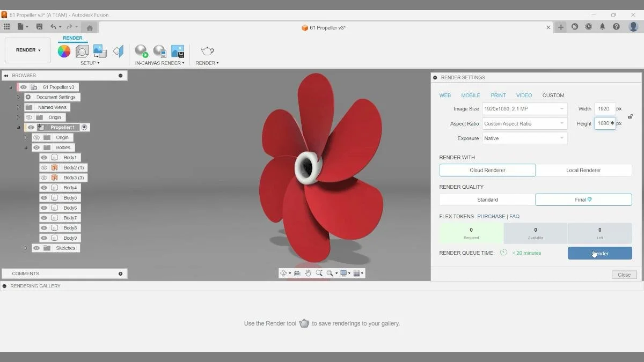Start an In-Canvas Render with the sphere icon
The height and width of the screenshot is (362, 644).
(x=141, y=51)
